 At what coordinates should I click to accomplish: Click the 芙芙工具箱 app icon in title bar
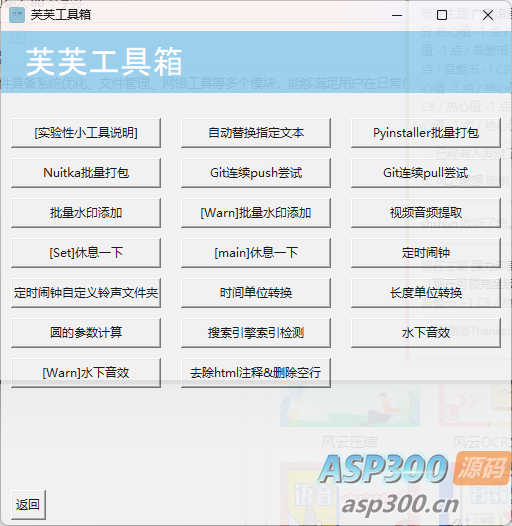(17, 15)
